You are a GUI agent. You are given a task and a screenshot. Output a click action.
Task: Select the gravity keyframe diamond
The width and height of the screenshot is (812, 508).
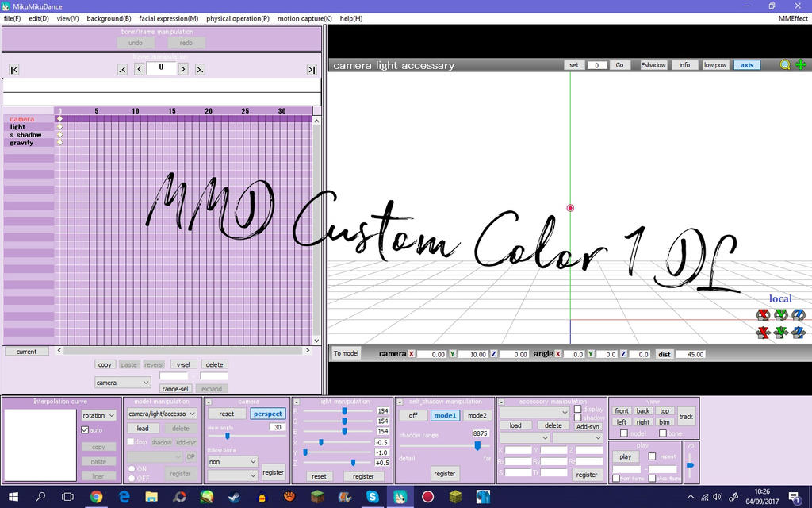click(x=60, y=142)
